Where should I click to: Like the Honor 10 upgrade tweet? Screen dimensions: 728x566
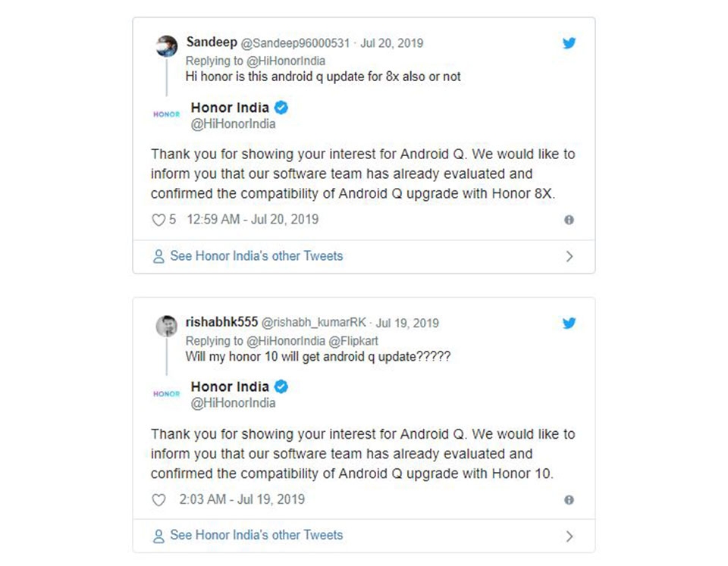click(x=158, y=499)
